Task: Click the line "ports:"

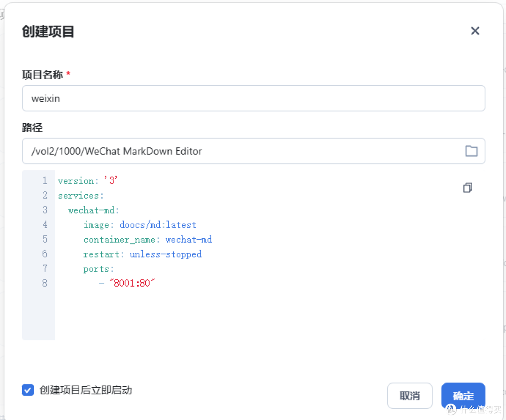Action: pyautogui.click(x=98, y=269)
